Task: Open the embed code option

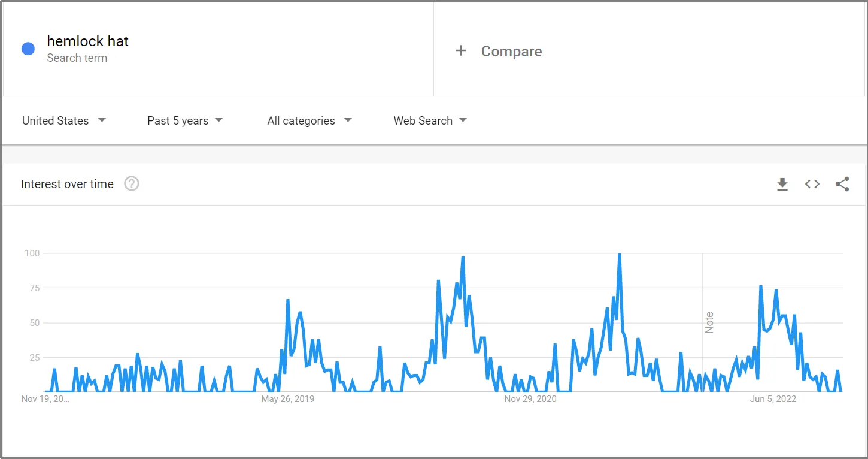Action: click(812, 184)
